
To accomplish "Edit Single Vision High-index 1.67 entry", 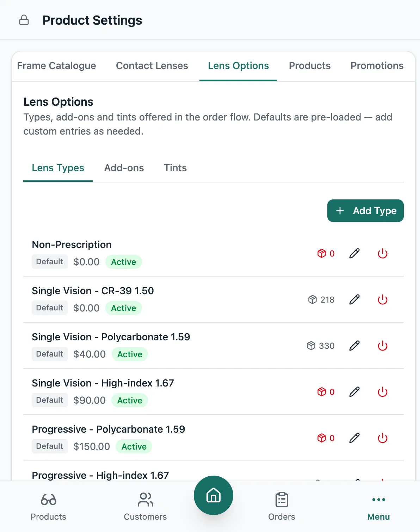I will (x=354, y=392).
